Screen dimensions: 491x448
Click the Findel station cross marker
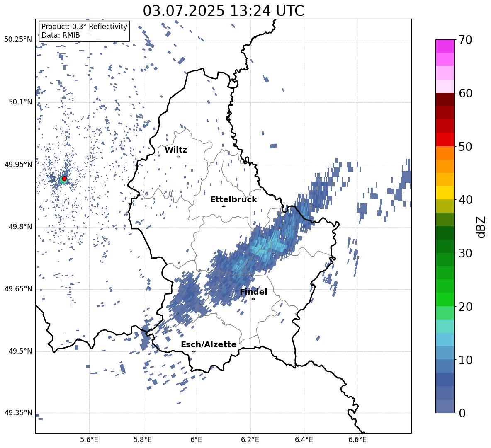tap(253, 299)
